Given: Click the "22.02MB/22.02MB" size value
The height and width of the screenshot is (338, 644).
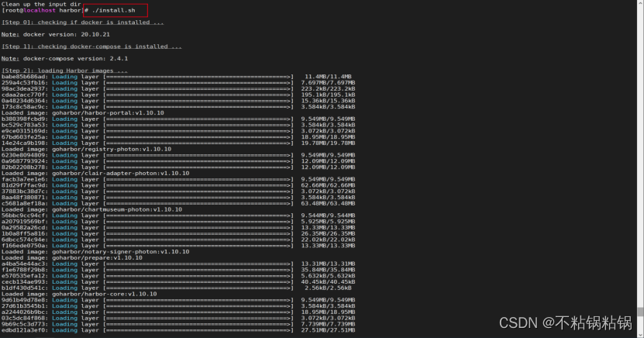Looking at the screenshot, I should click(x=328, y=240).
